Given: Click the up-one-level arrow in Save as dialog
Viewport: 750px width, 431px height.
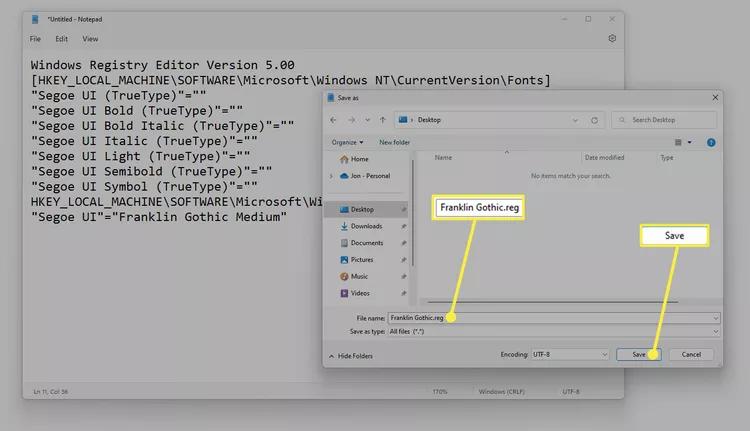Looking at the screenshot, I should [x=383, y=120].
